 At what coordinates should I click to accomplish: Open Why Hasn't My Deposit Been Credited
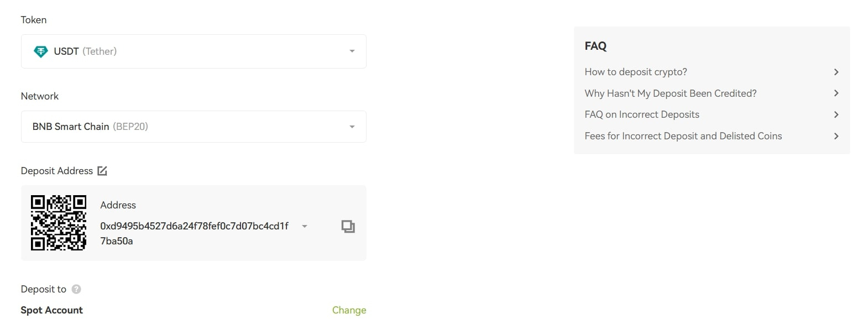[x=670, y=93]
